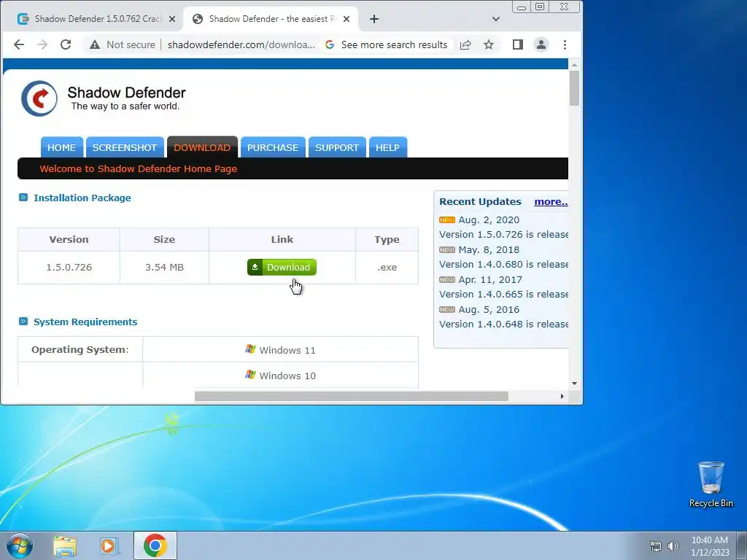Launch Windows Media Player from taskbar
Screen dimensions: 747x560
click(109, 546)
